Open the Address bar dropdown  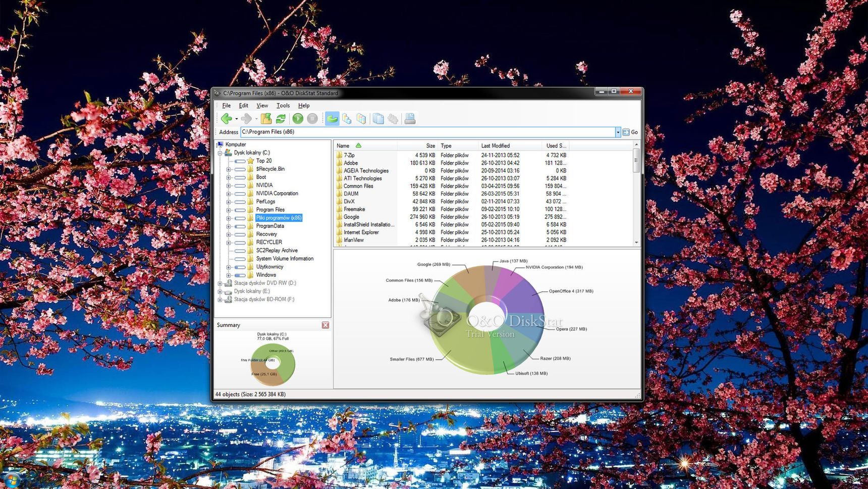pos(618,132)
